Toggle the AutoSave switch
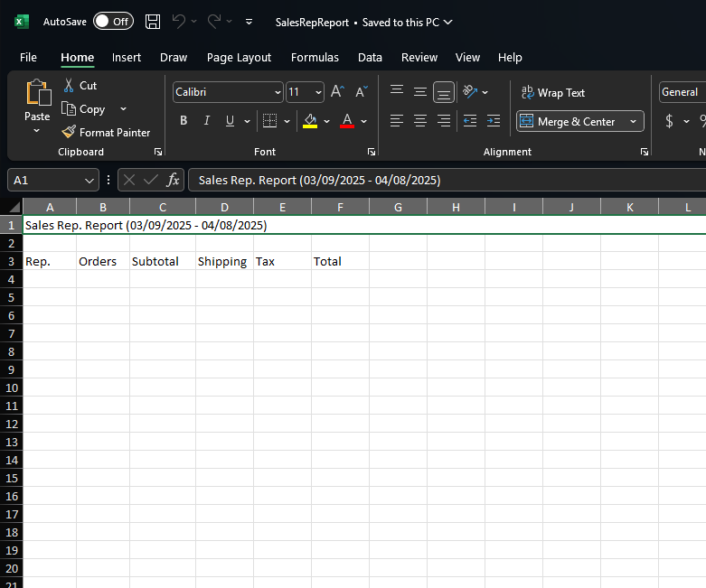The width and height of the screenshot is (706, 588). tap(114, 21)
